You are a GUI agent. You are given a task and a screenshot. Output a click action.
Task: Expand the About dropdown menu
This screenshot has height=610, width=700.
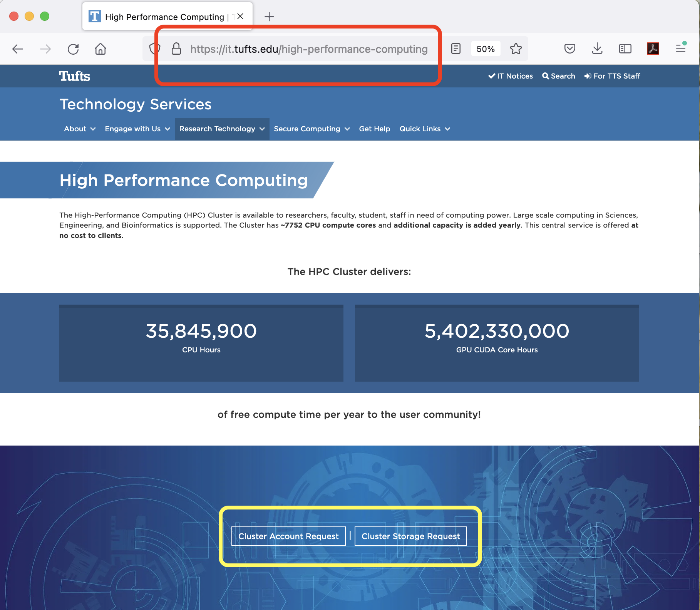tap(79, 129)
